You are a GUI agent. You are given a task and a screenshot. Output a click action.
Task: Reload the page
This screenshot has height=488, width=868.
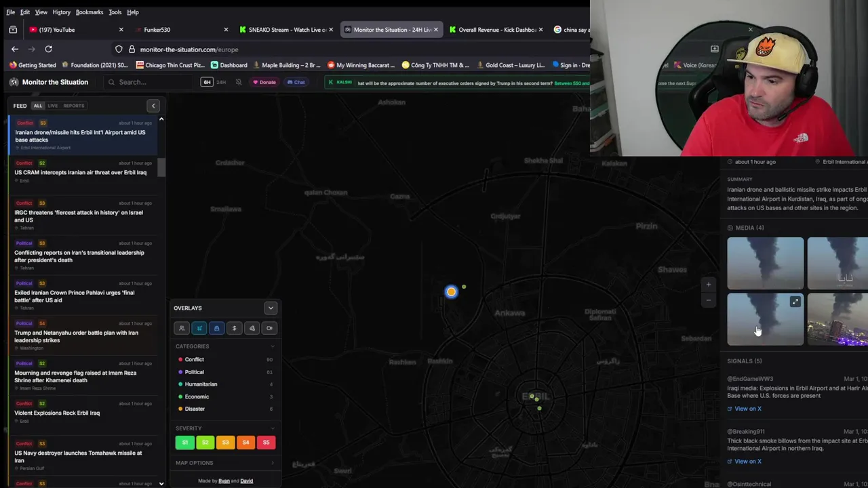48,49
